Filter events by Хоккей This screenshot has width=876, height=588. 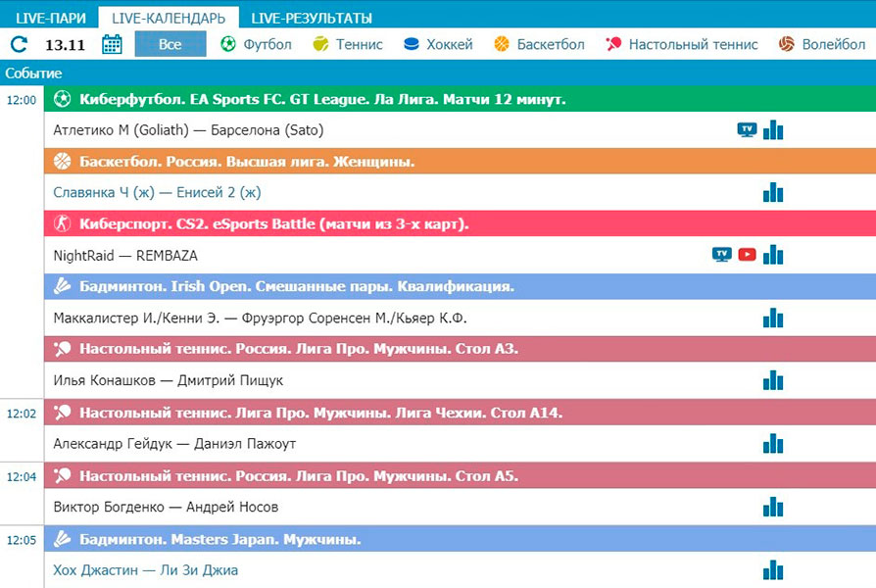coord(438,44)
